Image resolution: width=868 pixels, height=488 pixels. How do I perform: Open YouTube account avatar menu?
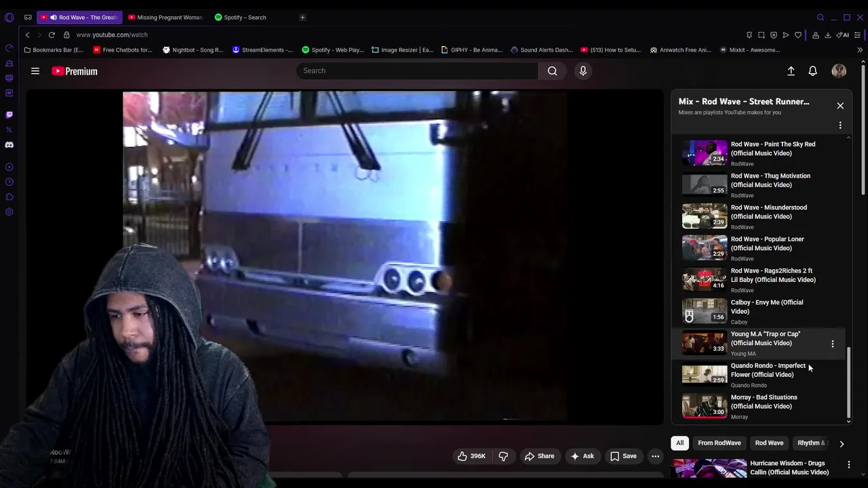[839, 71]
